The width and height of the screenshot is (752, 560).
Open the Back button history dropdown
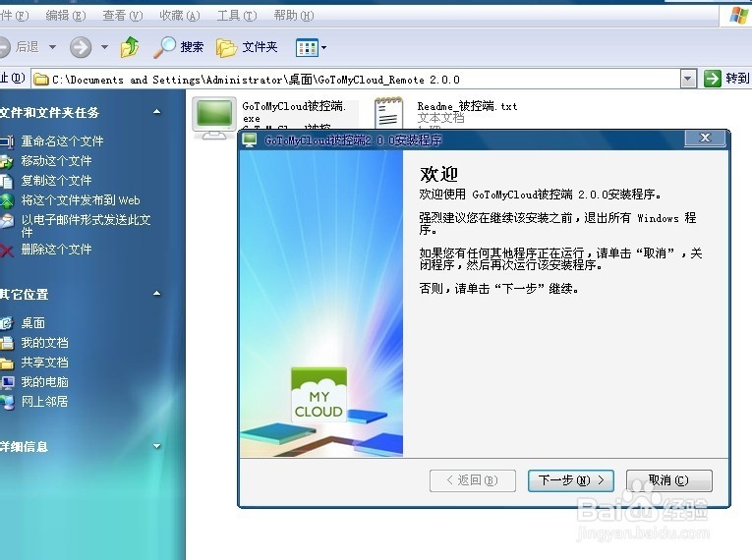pos(53,47)
